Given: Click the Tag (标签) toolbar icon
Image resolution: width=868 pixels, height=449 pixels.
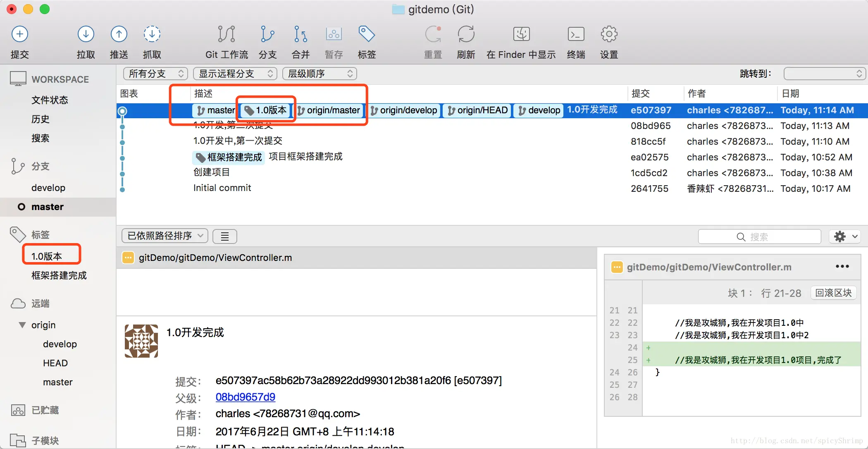Looking at the screenshot, I should pos(367,34).
